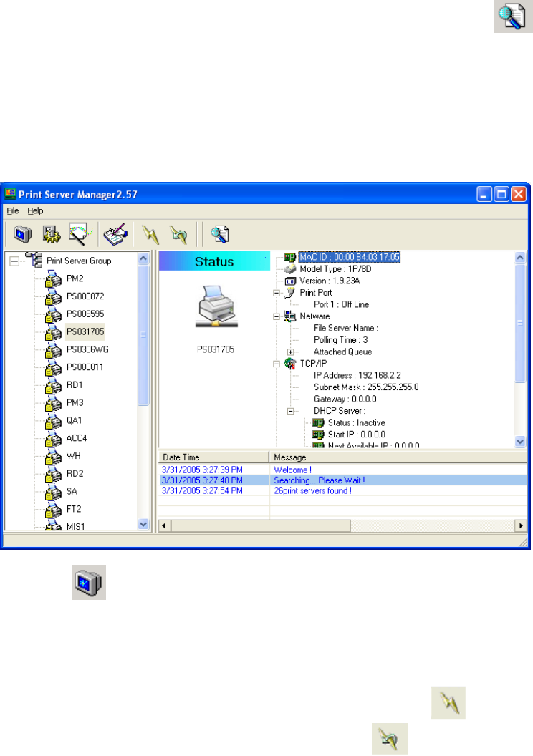Click the Print Server Manager title bar icon
Image resolution: width=533 pixels, height=756 pixels.
[9, 194]
